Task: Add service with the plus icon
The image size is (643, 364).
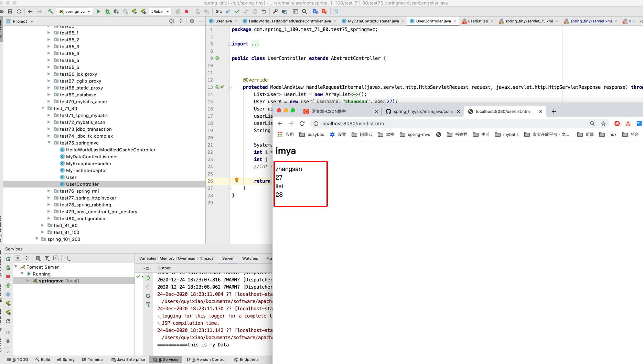Action: [x=67, y=258]
